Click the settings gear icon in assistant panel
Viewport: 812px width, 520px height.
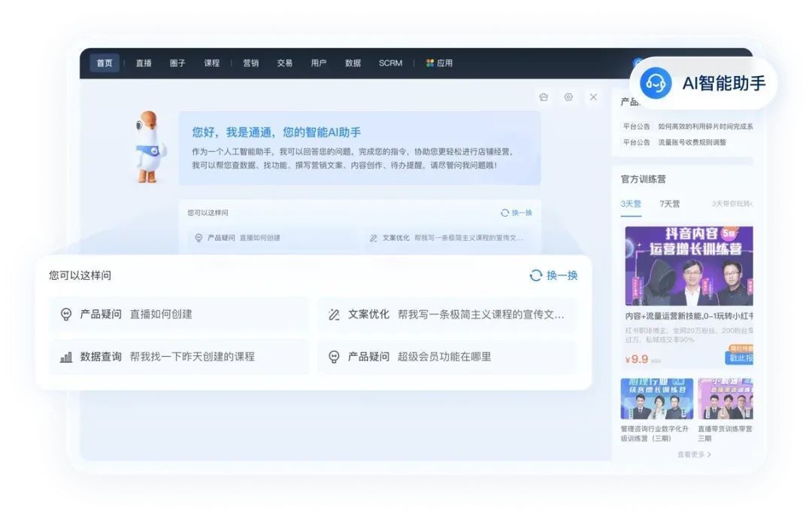coord(568,97)
